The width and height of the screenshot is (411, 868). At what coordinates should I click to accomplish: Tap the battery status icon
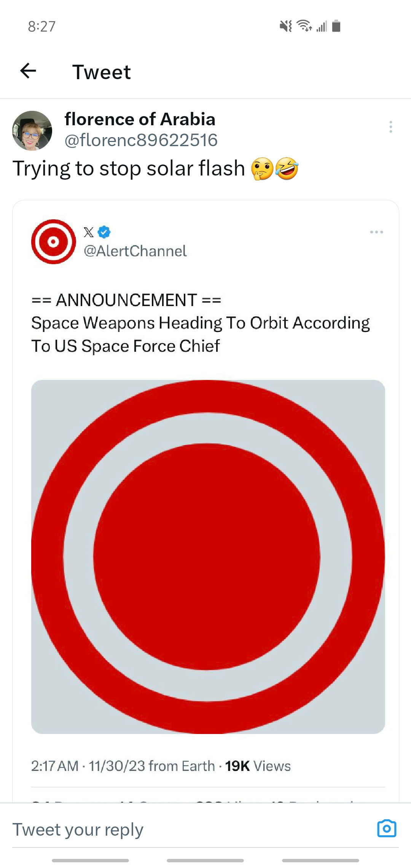336,26
